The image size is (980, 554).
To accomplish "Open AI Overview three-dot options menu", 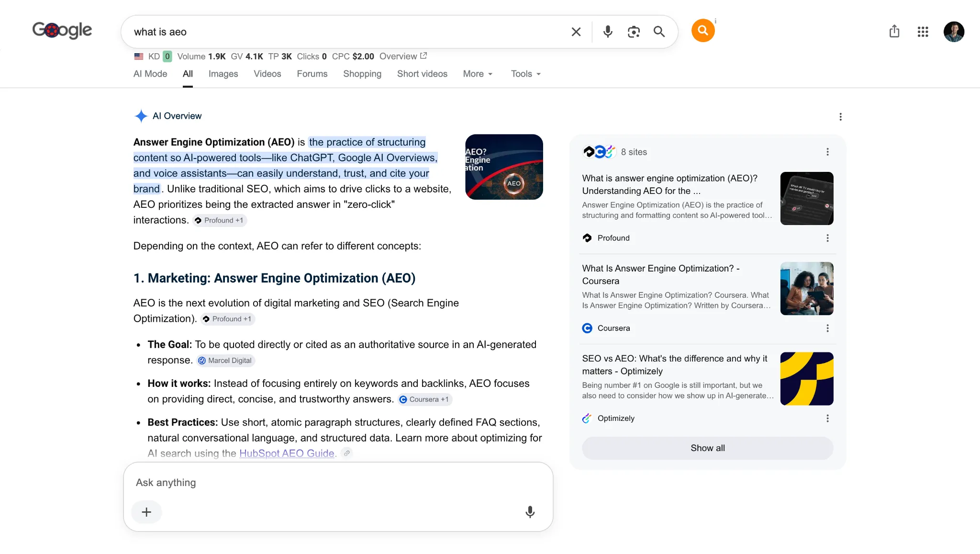I will point(840,117).
